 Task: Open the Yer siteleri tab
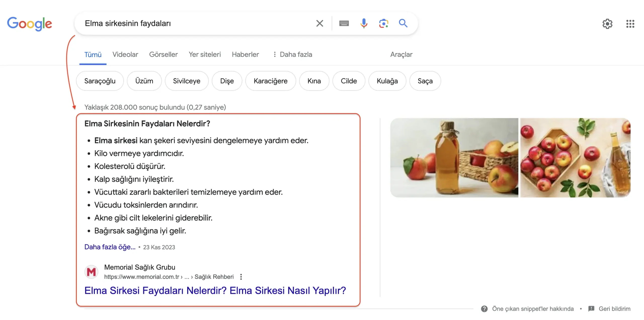pyautogui.click(x=205, y=55)
